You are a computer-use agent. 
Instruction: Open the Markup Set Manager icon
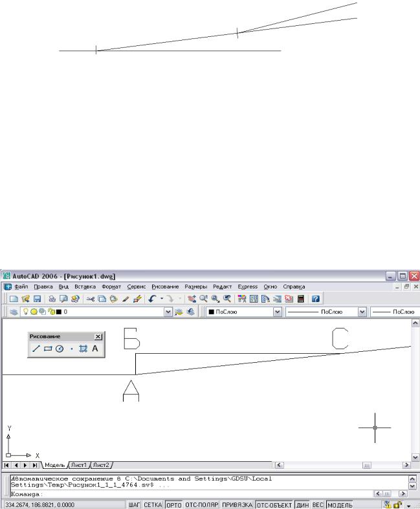pyautogui.click(x=289, y=299)
